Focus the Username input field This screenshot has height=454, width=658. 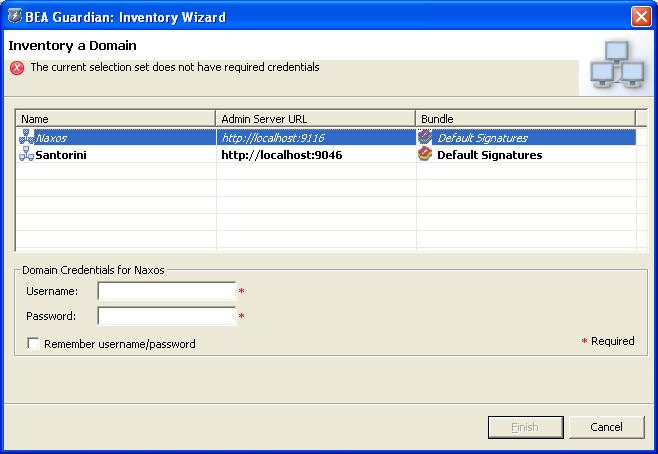coord(167,291)
